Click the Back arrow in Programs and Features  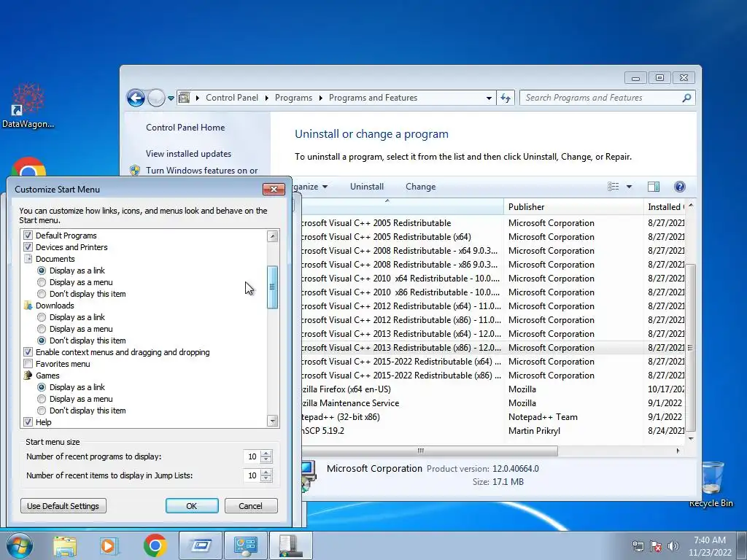(136, 98)
